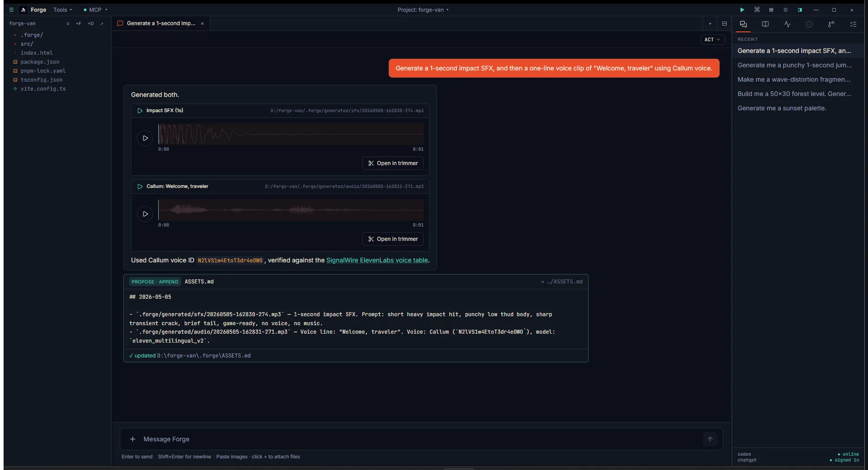Click the green Run play icon in title bar
Image resolution: width=868 pixels, height=470 pixels.
742,10
